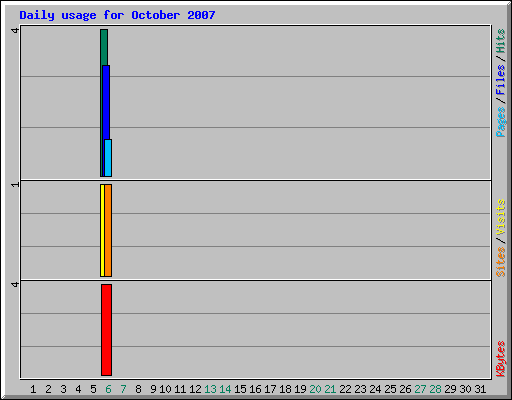Click the top chart's y-axis value 4
The height and width of the screenshot is (400, 512).
[x=15, y=31]
